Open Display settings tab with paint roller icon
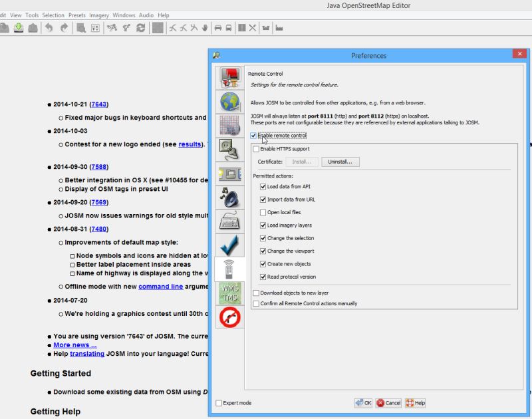 click(x=229, y=78)
